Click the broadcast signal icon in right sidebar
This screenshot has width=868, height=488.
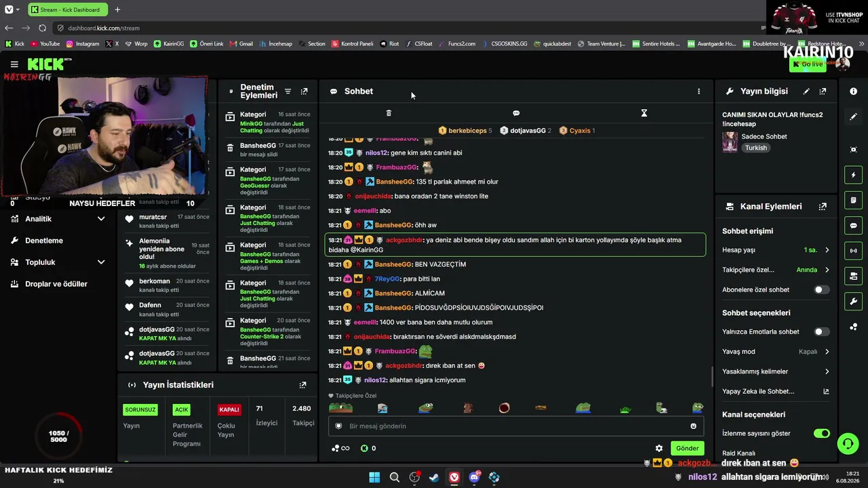tap(853, 251)
